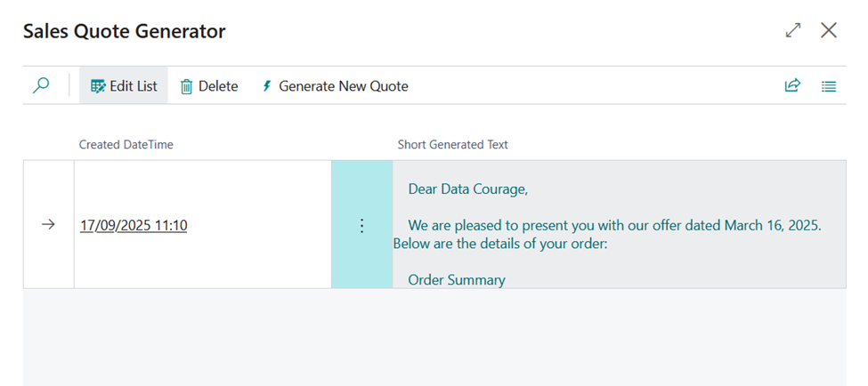Click the list layout view icon

click(x=829, y=86)
